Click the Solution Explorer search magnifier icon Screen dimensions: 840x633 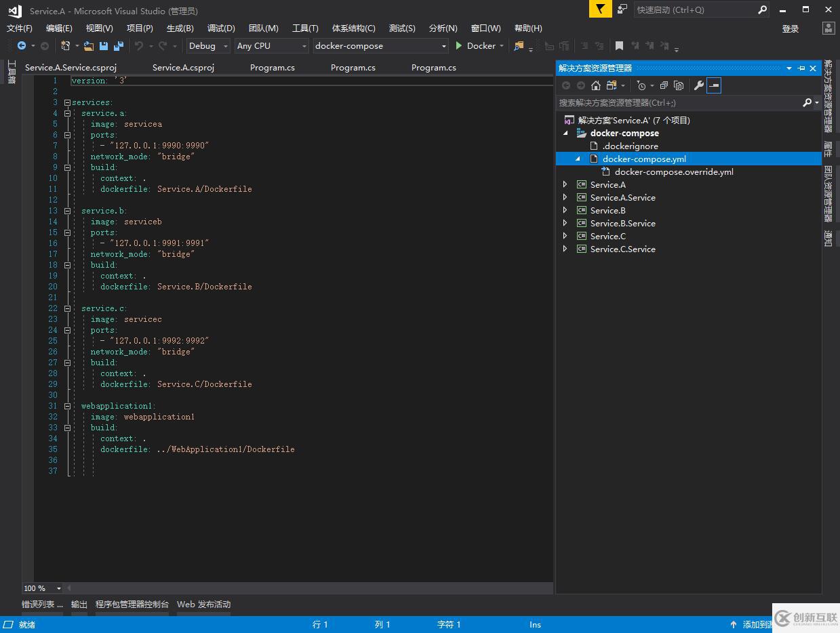pyautogui.click(x=807, y=103)
